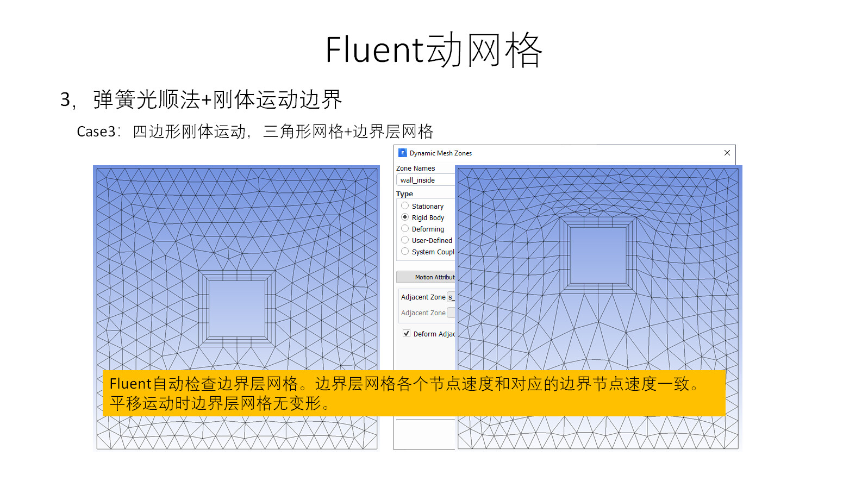The width and height of the screenshot is (868, 487).
Task: Click the second, greyed Adjacent Zone field
Action: coord(451,313)
